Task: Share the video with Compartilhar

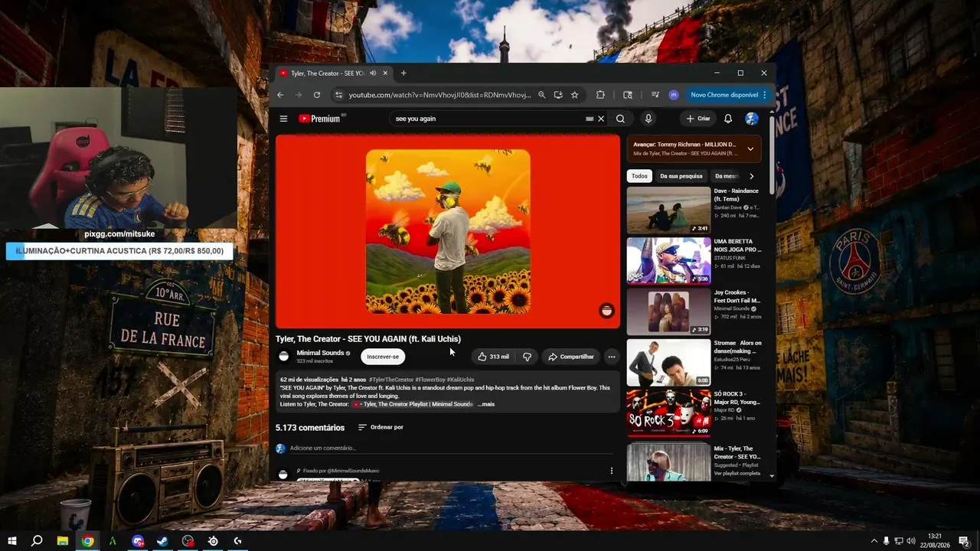Action: [x=571, y=357]
